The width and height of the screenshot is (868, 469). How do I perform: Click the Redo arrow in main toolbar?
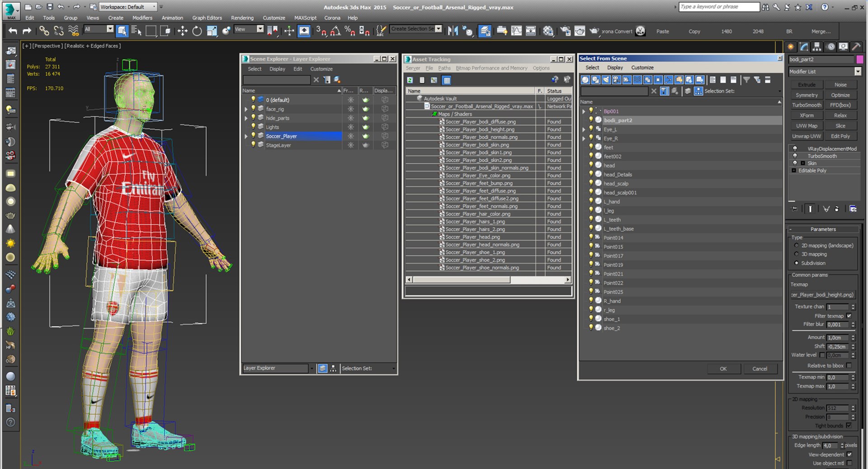pos(27,31)
